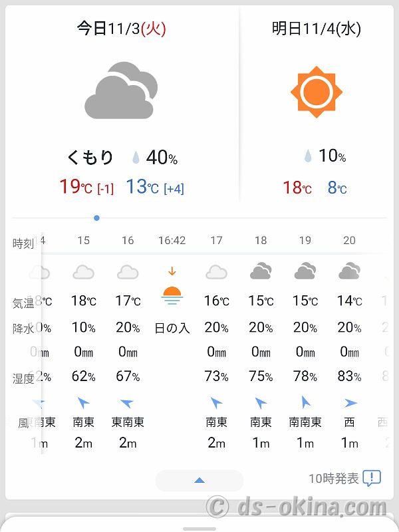
Task: Tap the blue dot on timeline slider
Action: [x=96, y=218]
